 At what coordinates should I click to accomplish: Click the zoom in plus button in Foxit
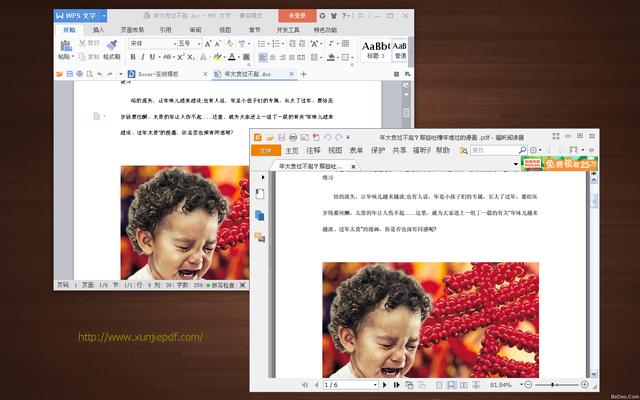tap(584, 384)
